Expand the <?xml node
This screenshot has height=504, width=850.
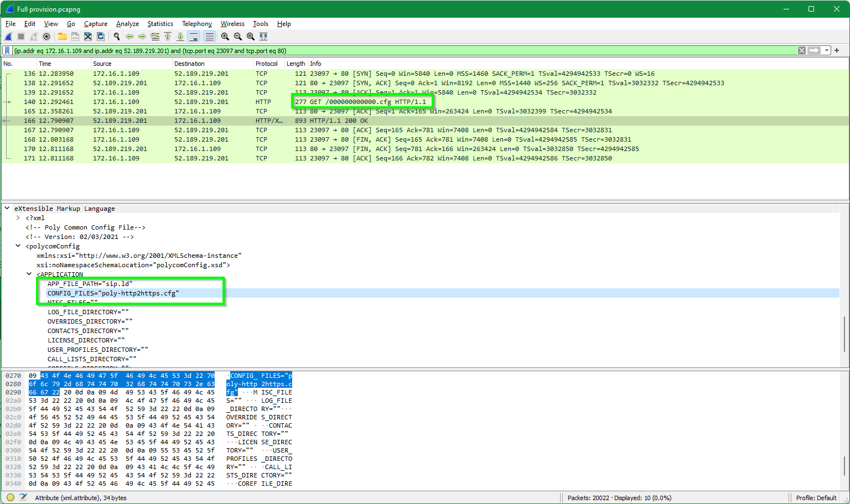[x=18, y=218]
